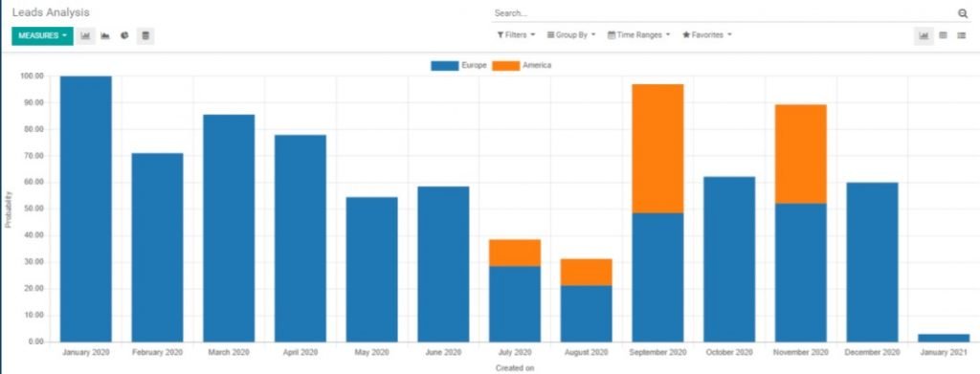Click the orange America segment for September 2020
The width and height of the screenshot is (980, 374).
(x=657, y=148)
